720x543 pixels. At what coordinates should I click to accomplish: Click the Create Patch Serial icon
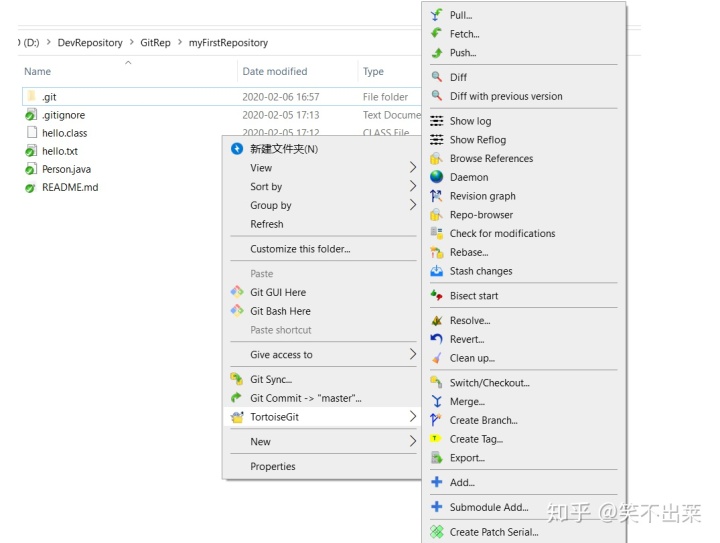(x=437, y=532)
